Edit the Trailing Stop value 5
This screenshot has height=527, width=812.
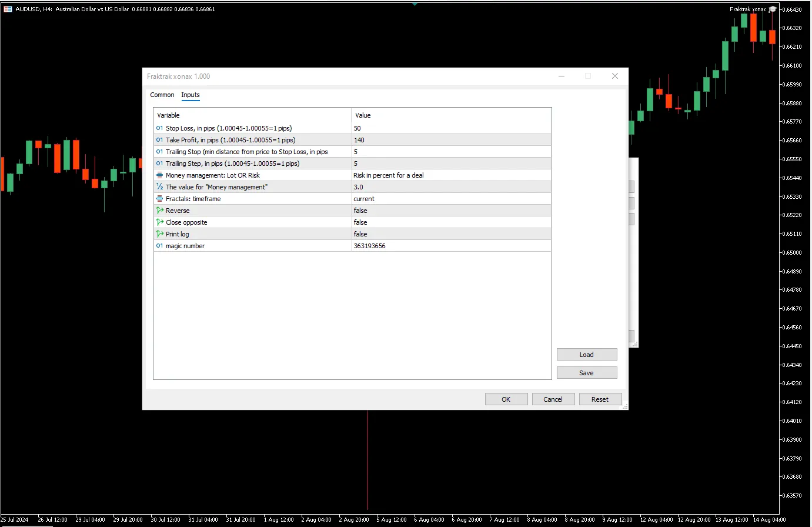coord(452,152)
